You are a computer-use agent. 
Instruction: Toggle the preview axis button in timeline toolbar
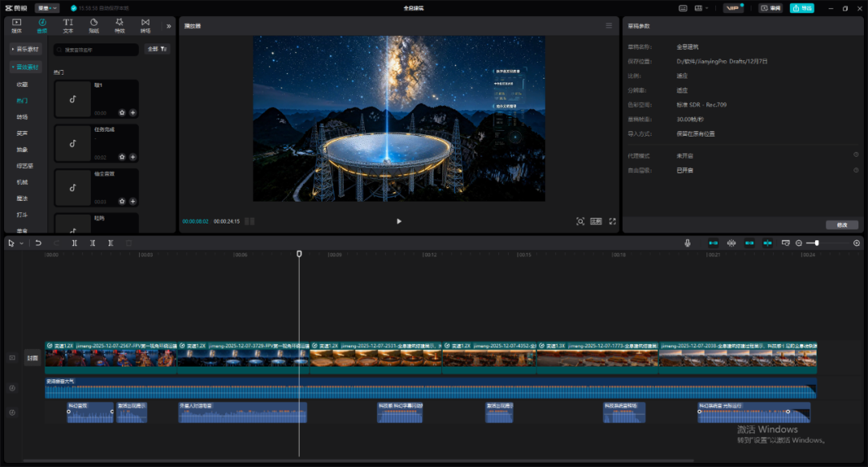tap(768, 243)
